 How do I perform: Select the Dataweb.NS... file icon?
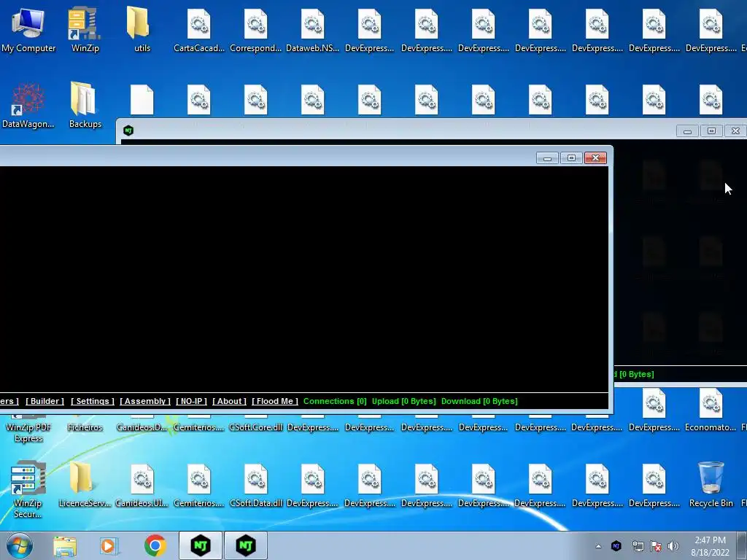[x=312, y=29]
